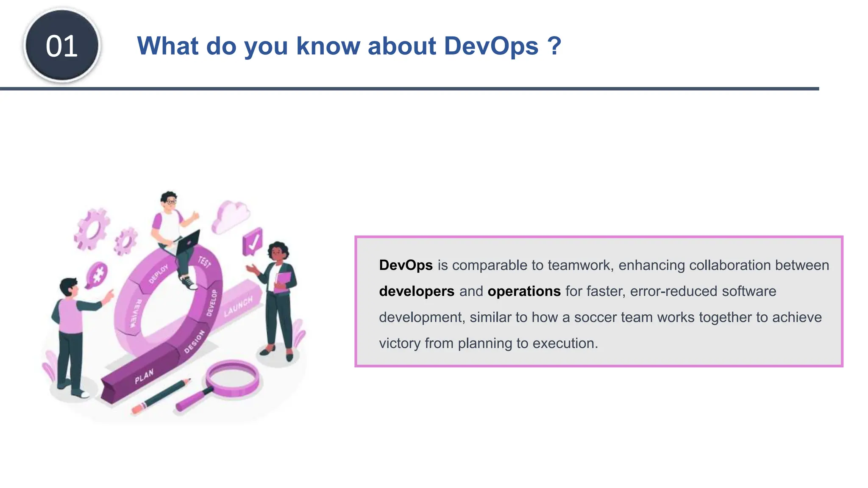This screenshot has height=488, width=868.
Task: Click the pencil in the illustration
Action: pyautogui.click(x=161, y=396)
